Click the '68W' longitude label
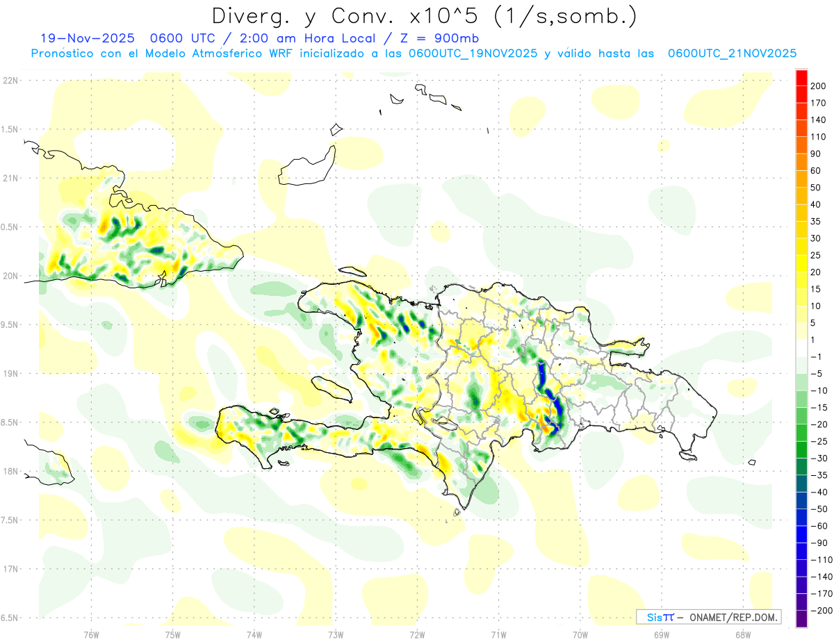This screenshot has height=644, width=834. [x=743, y=634]
